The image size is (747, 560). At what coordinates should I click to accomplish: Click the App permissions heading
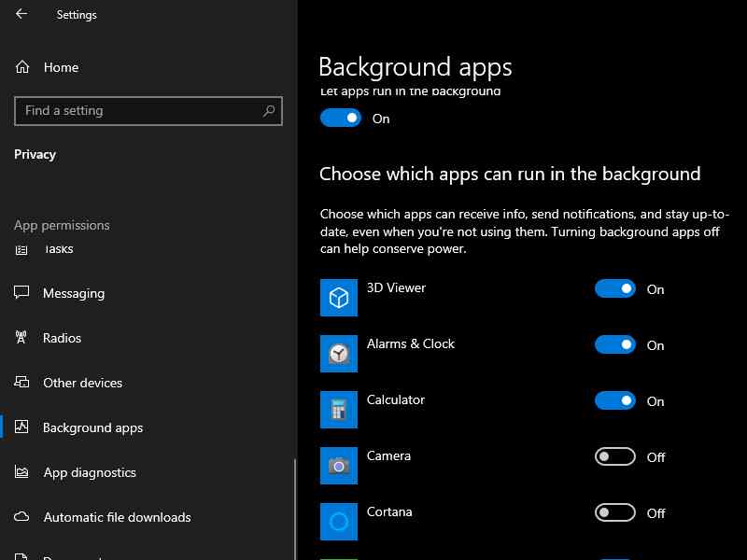tap(62, 225)
